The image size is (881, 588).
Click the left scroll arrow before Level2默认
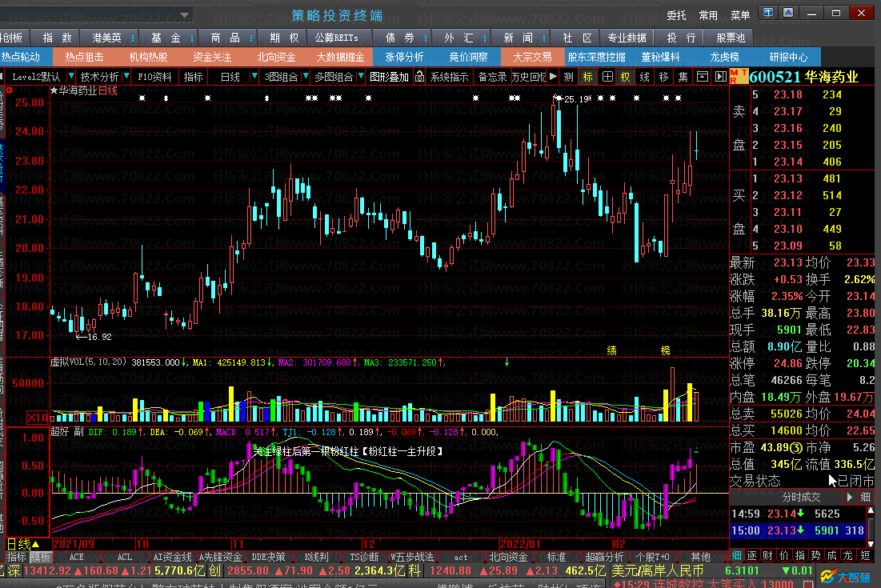pos(2,77)
